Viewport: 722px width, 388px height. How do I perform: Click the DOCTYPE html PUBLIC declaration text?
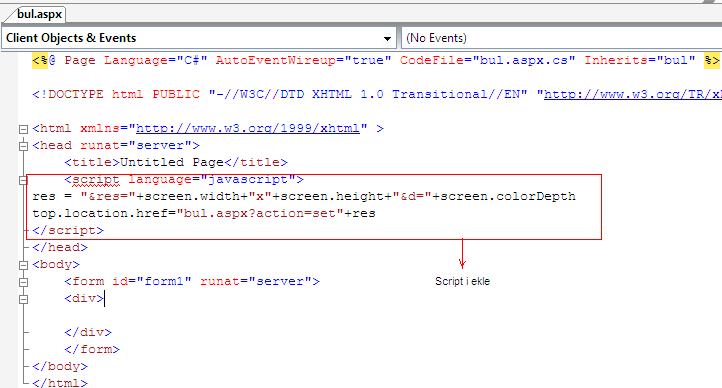(116, 94)
